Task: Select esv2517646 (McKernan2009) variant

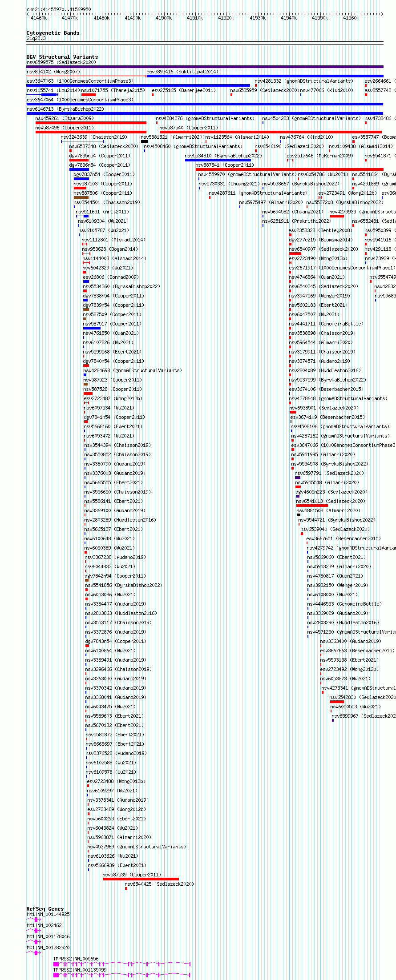Action: coord(320,156)
